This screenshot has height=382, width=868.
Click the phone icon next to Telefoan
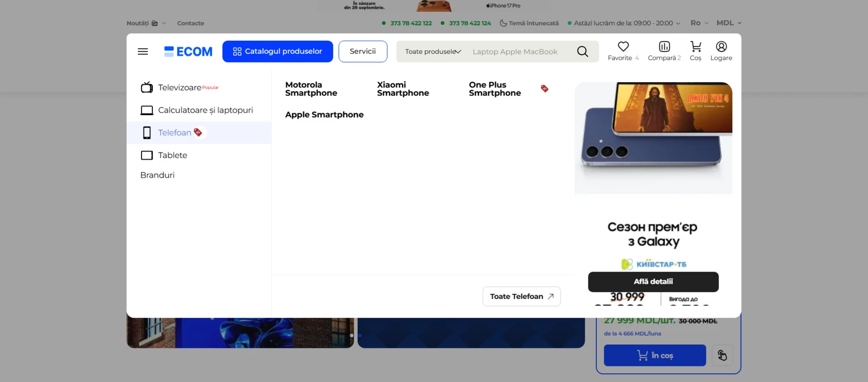click(x=147, y=133)
